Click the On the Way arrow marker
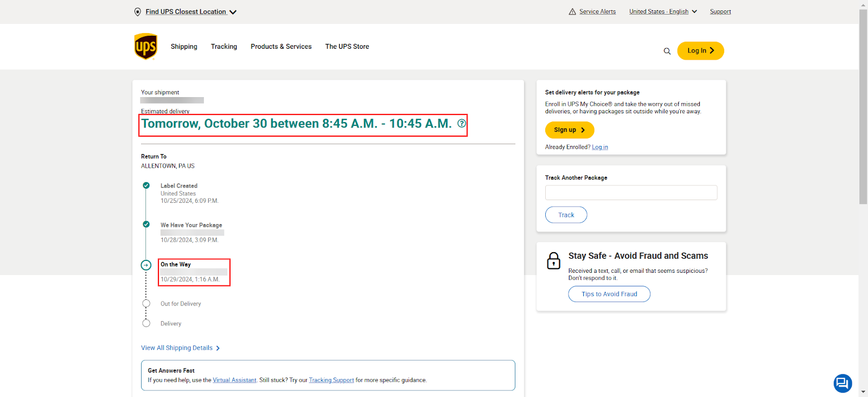The image size is (868, 397). click(146, 265)
